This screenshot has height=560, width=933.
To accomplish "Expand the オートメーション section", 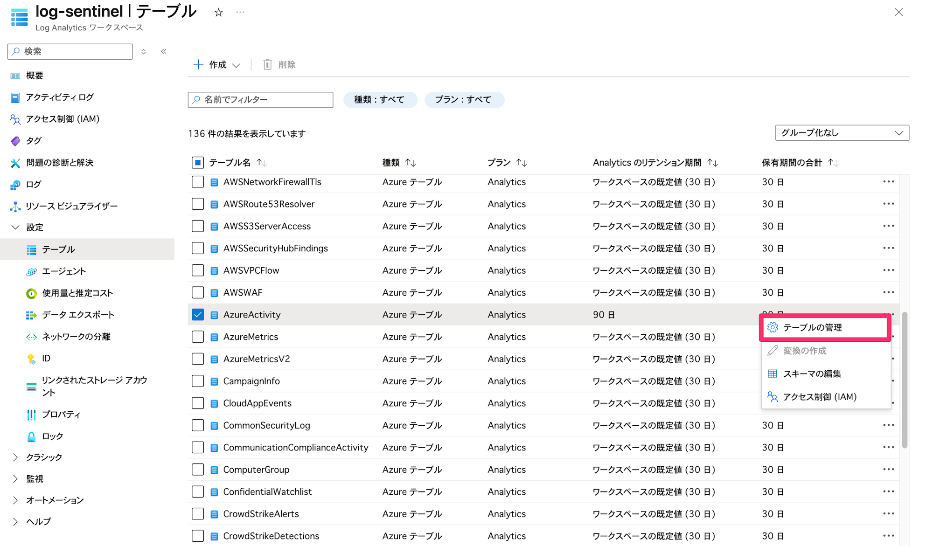I will (15, 500).
